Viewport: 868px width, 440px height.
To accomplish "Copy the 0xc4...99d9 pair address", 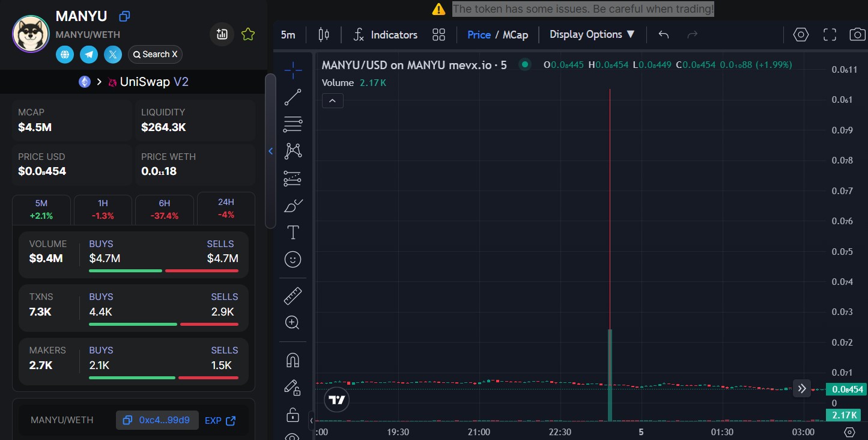I will [x=157, y=420].
